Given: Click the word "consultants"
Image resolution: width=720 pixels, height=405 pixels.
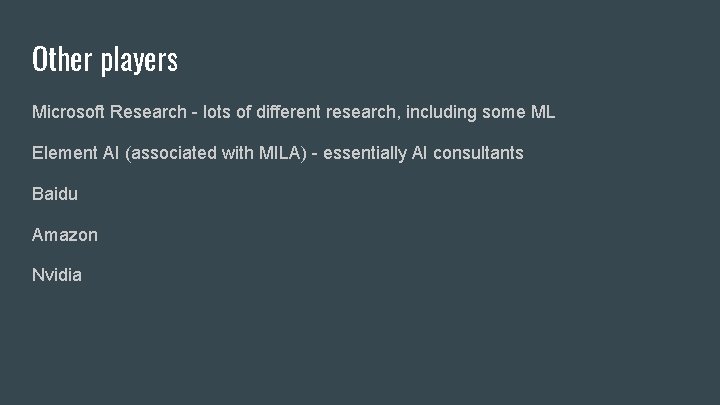Looking at the screenshot, I should (x=478, y=154).
